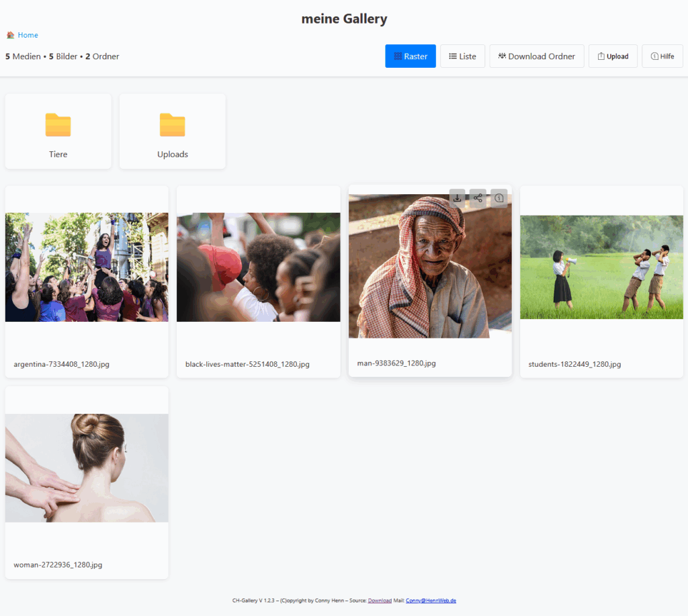Open the students in field thumbnail
Image resolution: width=688 pixels, height=616 pixels.
[601, 267]
